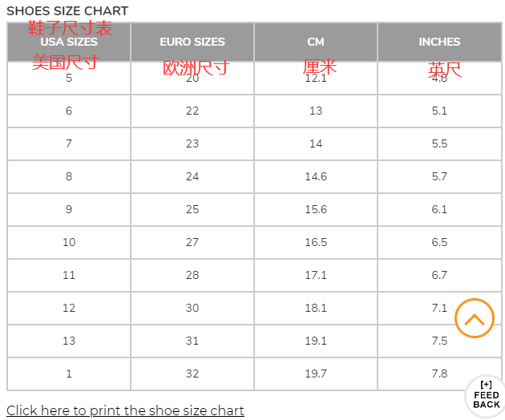Click the 7.5 inches cell
Viewport: 505px width, 420px height.
(x=439, y=341)
